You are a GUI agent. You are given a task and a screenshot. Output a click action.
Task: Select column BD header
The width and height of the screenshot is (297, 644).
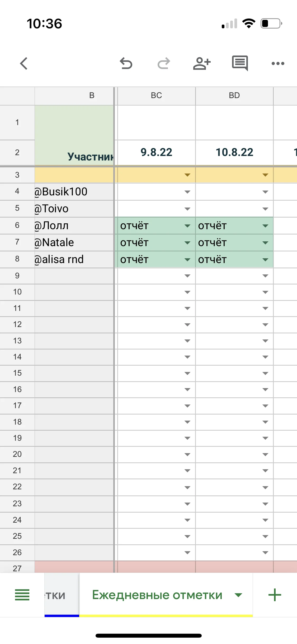[234, 95]
